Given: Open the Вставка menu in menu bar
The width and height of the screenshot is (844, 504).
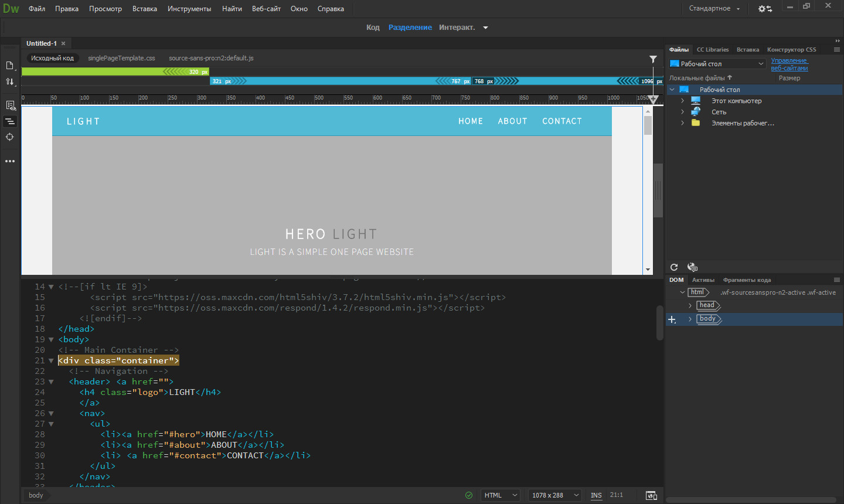Looking at the screenshot, I should pyautogui.click(x=144, y=9).
